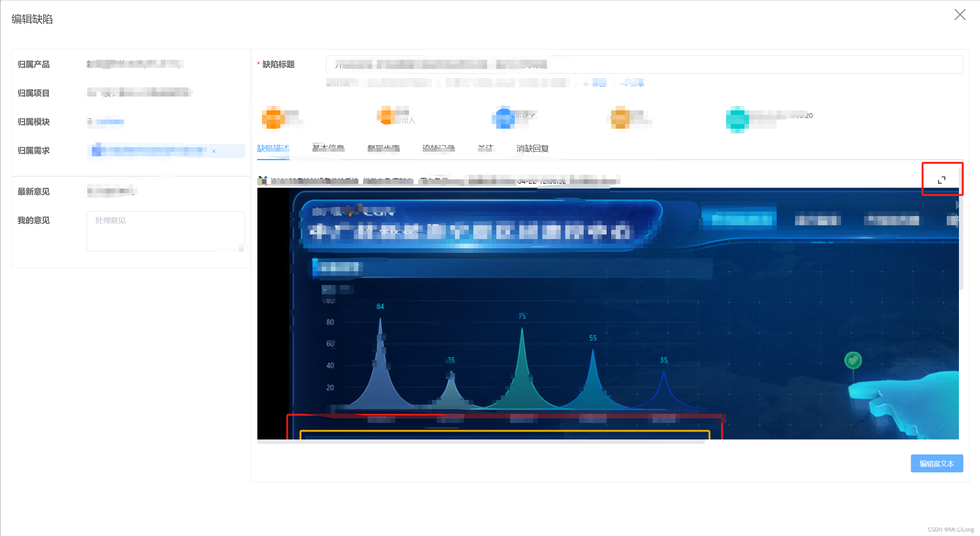Open the 消缺回复 tab
The image size is (980, 536).
pyautogui.click(x=533, y=149)
